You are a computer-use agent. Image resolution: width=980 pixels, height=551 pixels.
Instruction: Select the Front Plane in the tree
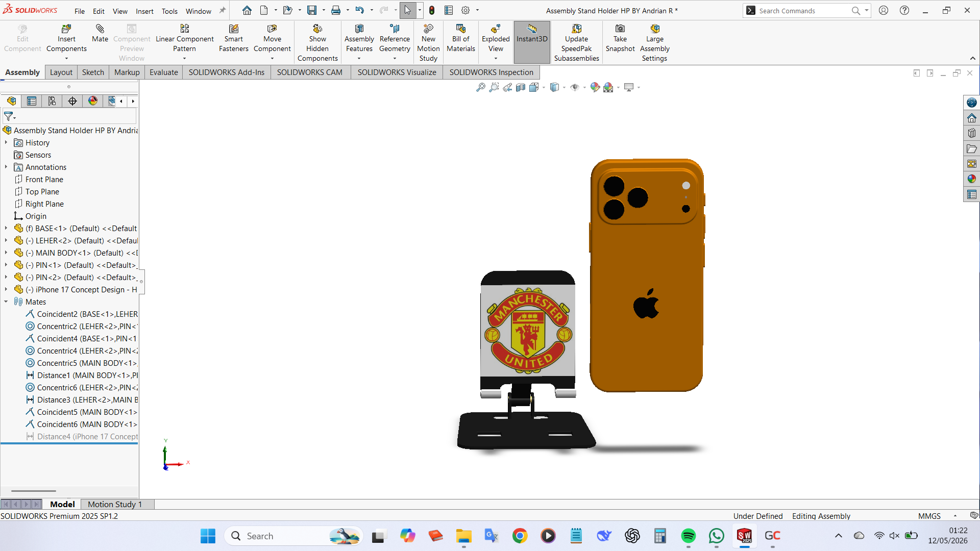pos(44,180)
